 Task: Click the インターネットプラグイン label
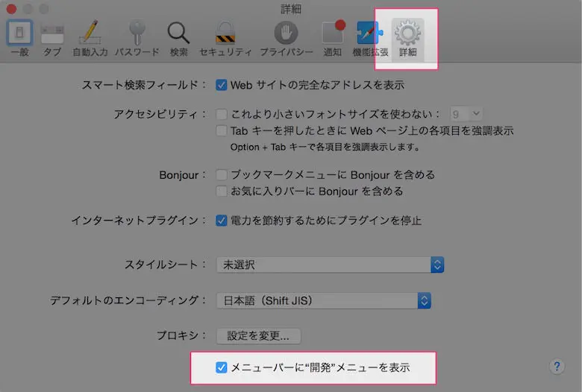(x=139, y=221)
